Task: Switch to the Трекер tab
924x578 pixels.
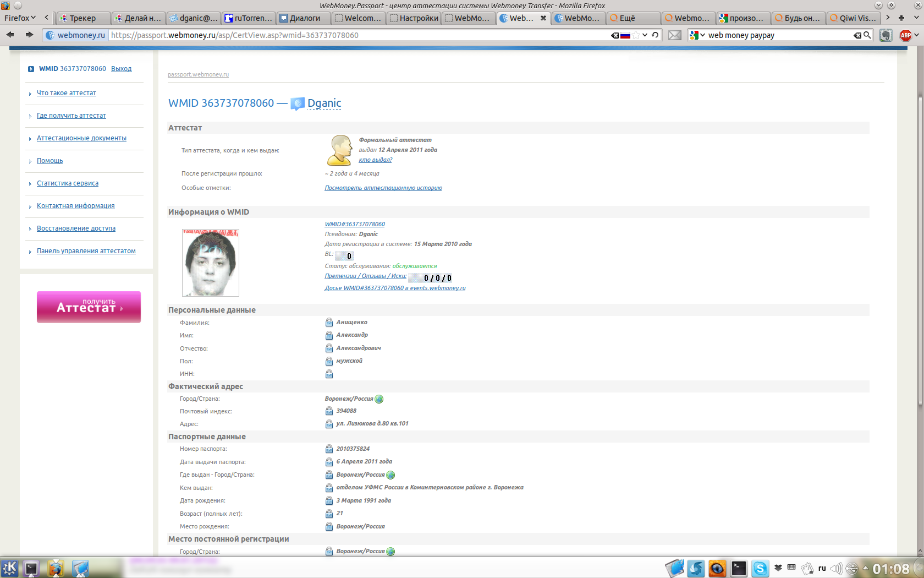Action: click(84, 18)
